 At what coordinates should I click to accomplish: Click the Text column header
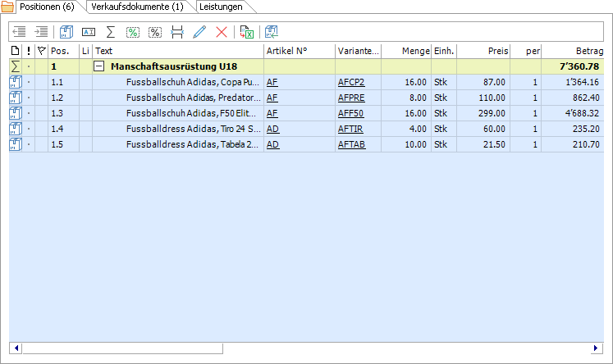pos(178,51)
